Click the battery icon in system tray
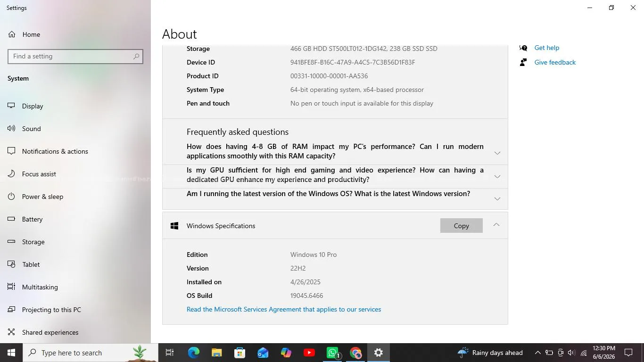Screen dimensions: 644x362 point(549,353)
